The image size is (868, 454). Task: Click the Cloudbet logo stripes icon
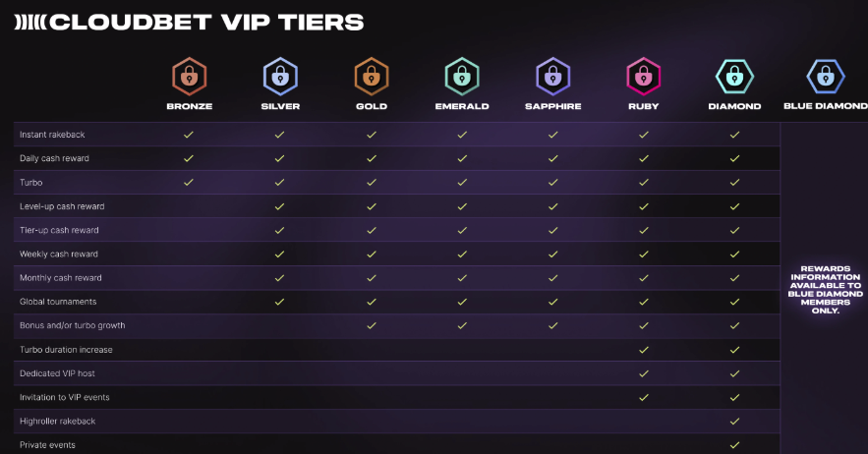click(x=29, y=22)
